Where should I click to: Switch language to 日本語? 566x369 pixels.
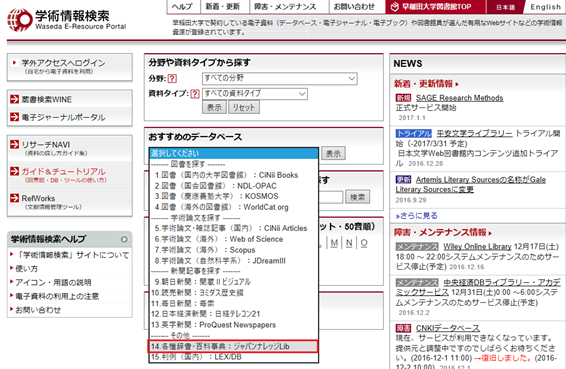coord(505,7)
